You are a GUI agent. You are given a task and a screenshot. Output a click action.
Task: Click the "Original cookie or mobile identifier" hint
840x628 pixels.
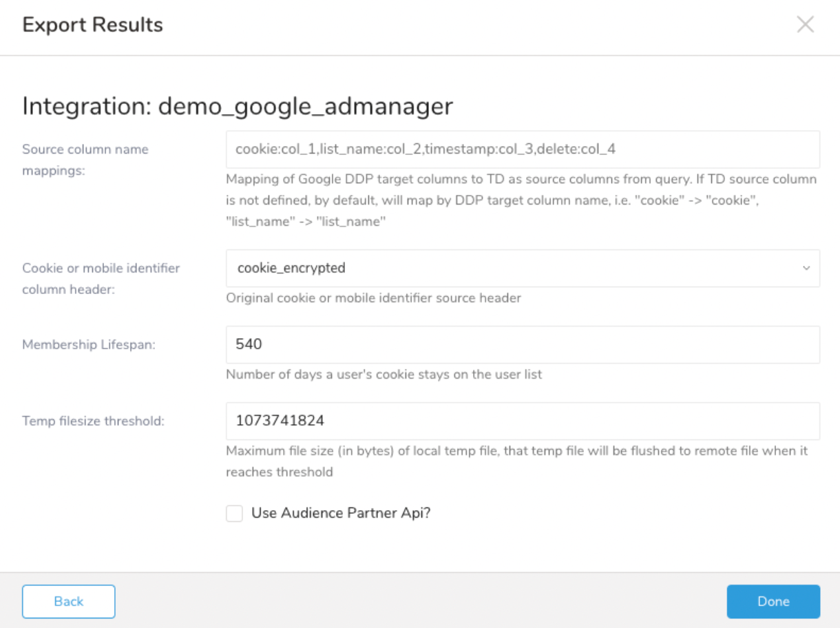click(373, 298)
